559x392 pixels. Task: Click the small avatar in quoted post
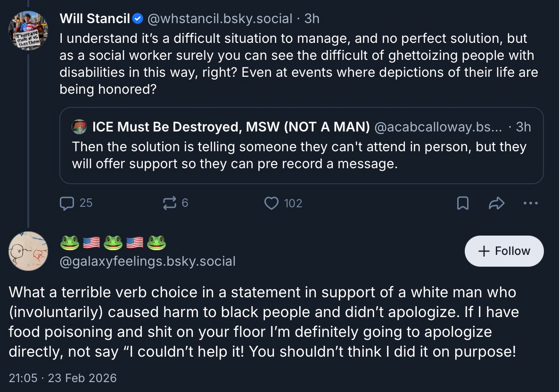pos(79,127)
